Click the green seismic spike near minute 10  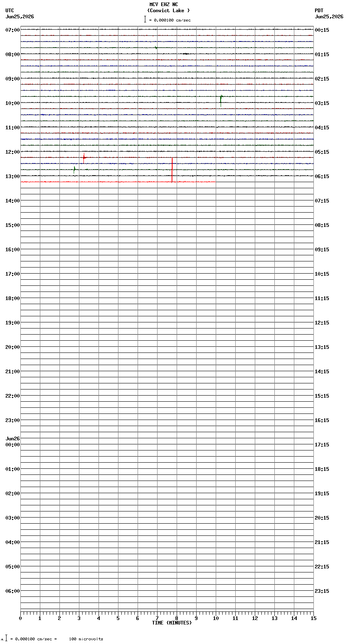click(x=221, y=100)
